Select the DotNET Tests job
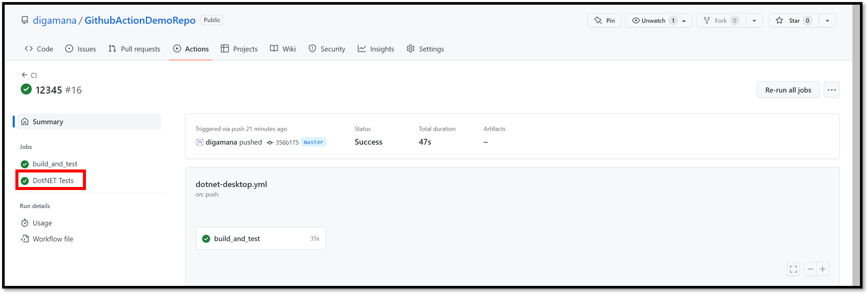868x294 pixels. [x=53, y=181]
